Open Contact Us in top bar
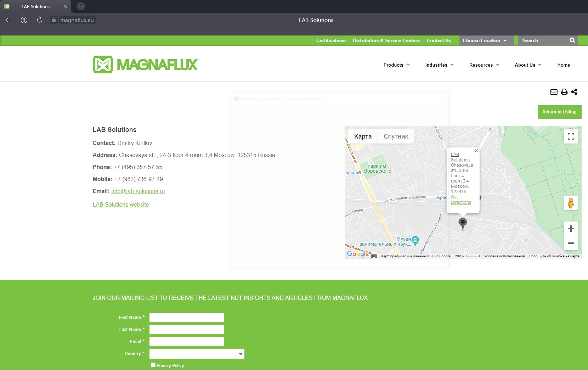The height and width of the screenshot is (370, 588). [439, 40]
